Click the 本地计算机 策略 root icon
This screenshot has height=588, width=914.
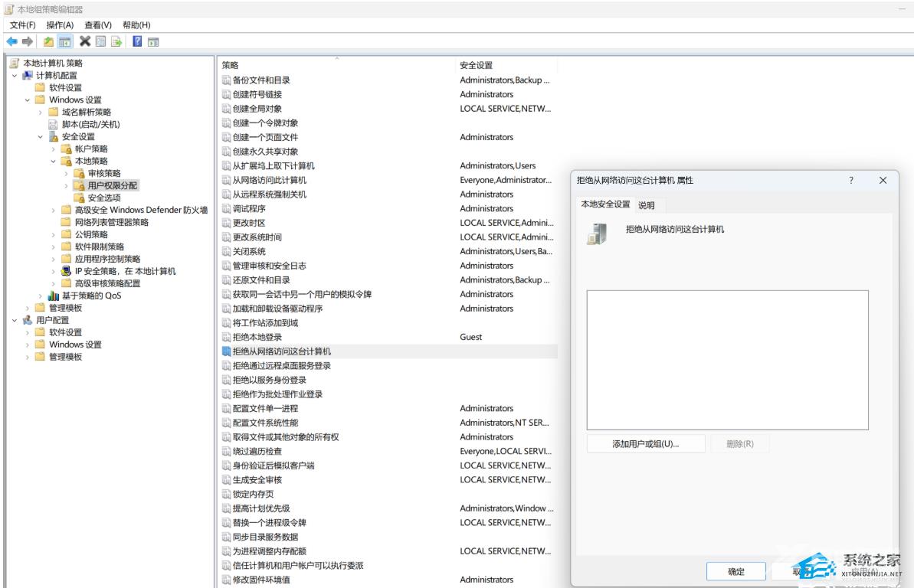(x=15, y=63)
